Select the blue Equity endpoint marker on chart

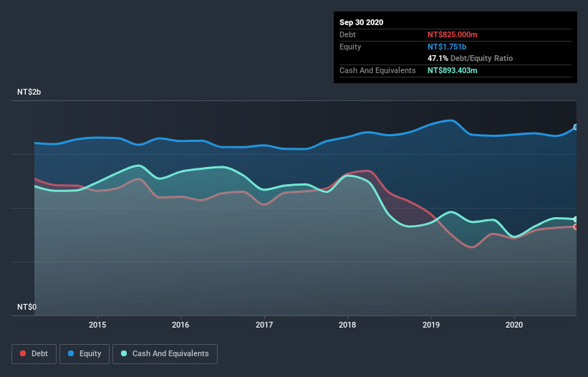(x=576, y=127)
